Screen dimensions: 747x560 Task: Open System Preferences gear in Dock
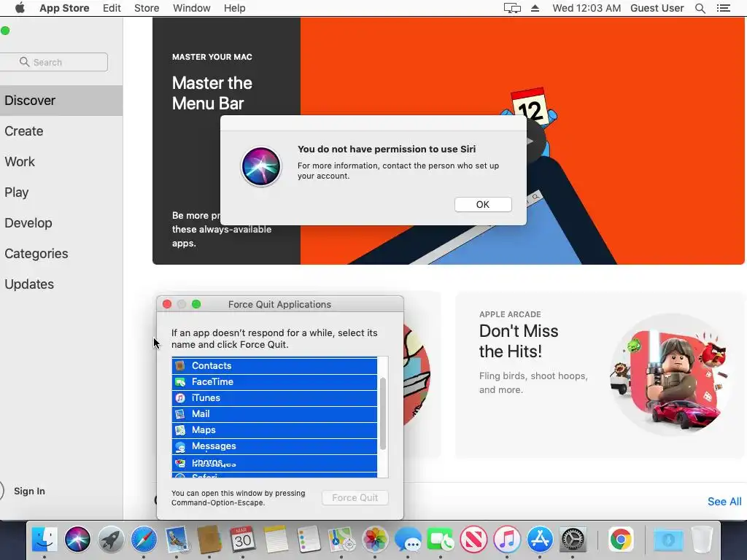tap(573, 540)
